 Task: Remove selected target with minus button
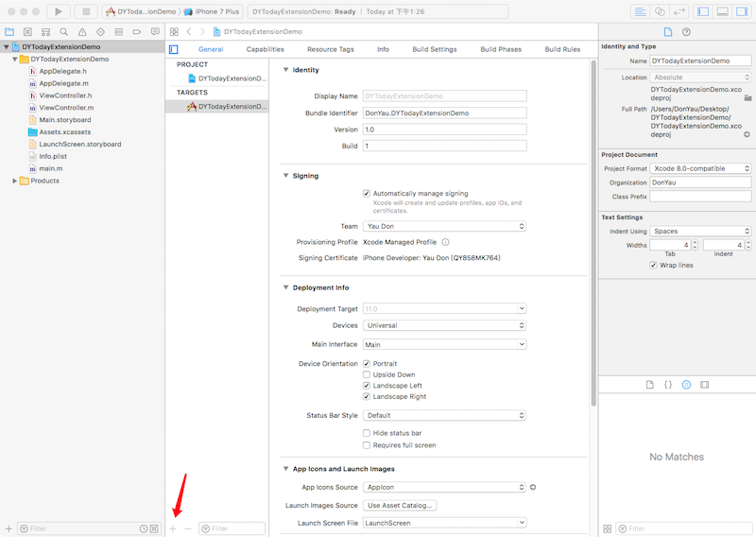point(188,528)
